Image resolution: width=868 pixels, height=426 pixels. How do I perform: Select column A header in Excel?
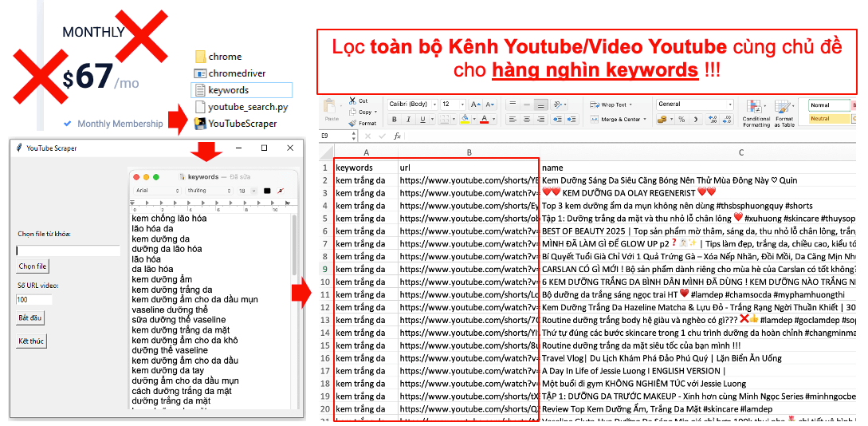pos(366,152)
